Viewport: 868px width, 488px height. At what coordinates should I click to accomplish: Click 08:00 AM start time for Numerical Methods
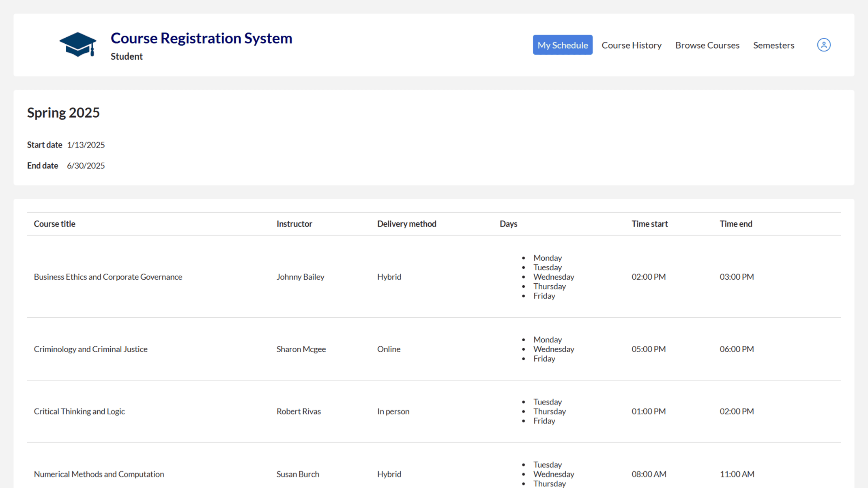pyautogui.click(x=649, y=474)
